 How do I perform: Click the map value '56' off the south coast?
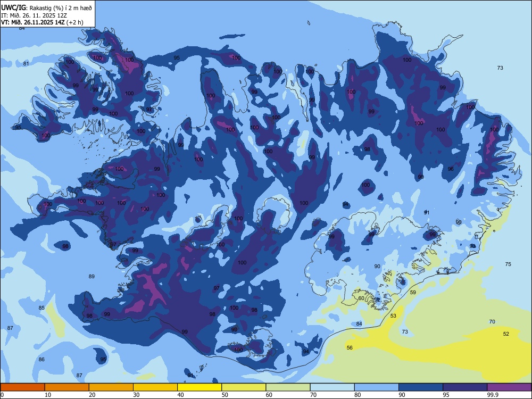coord(350,347)
